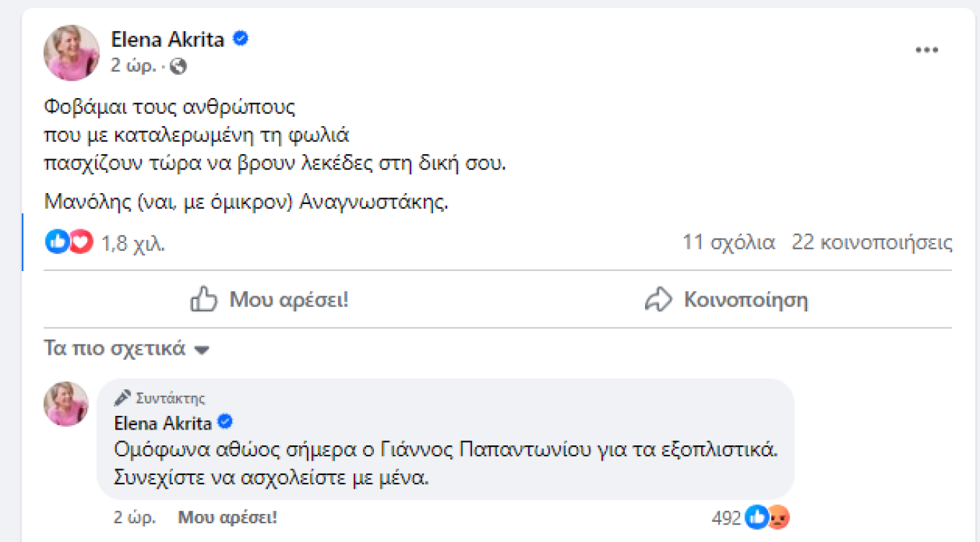Open the 22 κοινοποιήσεις shares link

tap(872, 243)
